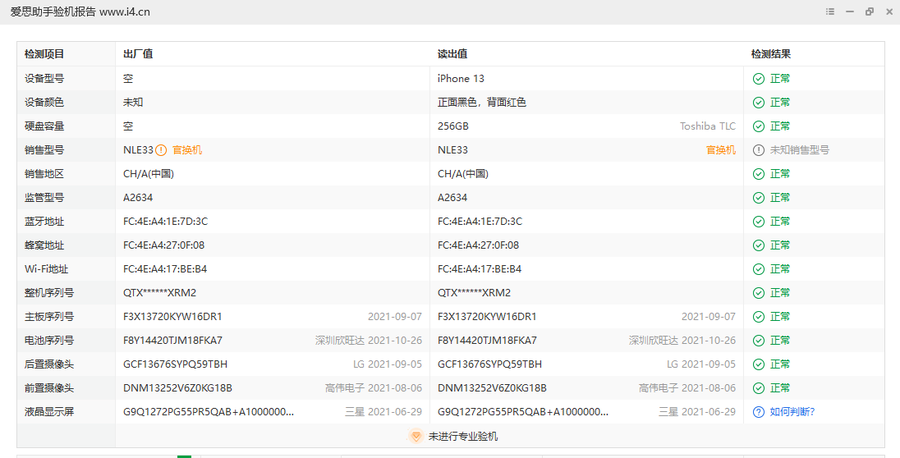The height and width of the screenshot is (458, 900).
Task: Click 深圳欣旺达 2021-10-26 in 出厂值 column
Action: [368, 341]
